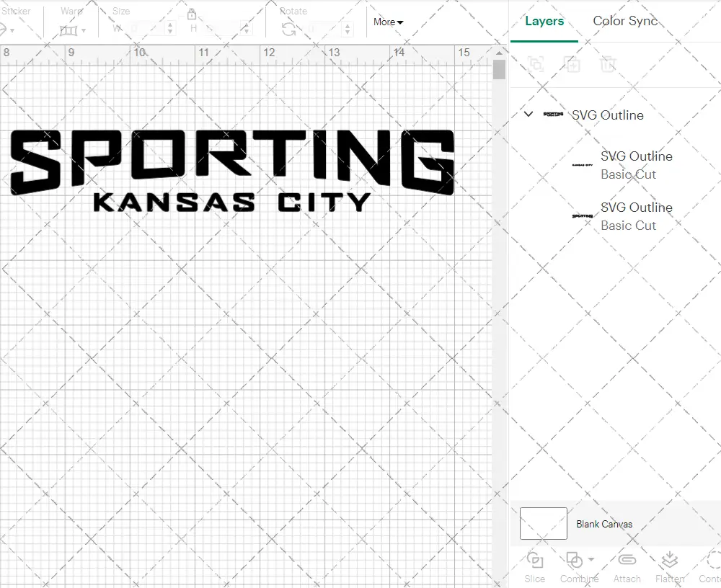721x588 pixels.
Task: Click the width stepper up arrow
Action: tap(170, 24)
